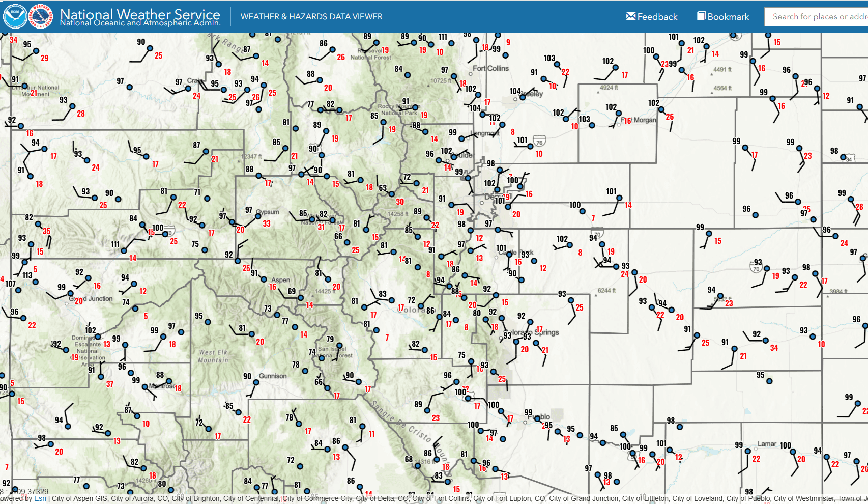Select the station dot reading 79
Image resolution: width=868 pixels, height=504 pixels.
click(339, 346)
